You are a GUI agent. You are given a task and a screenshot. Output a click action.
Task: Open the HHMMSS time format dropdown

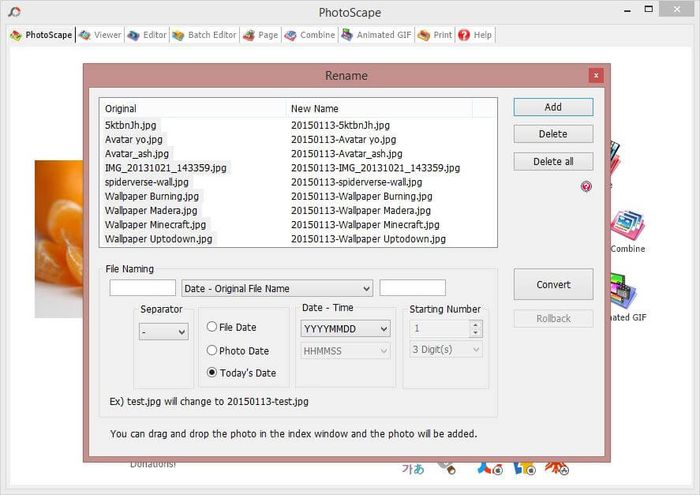click(346, 351)
